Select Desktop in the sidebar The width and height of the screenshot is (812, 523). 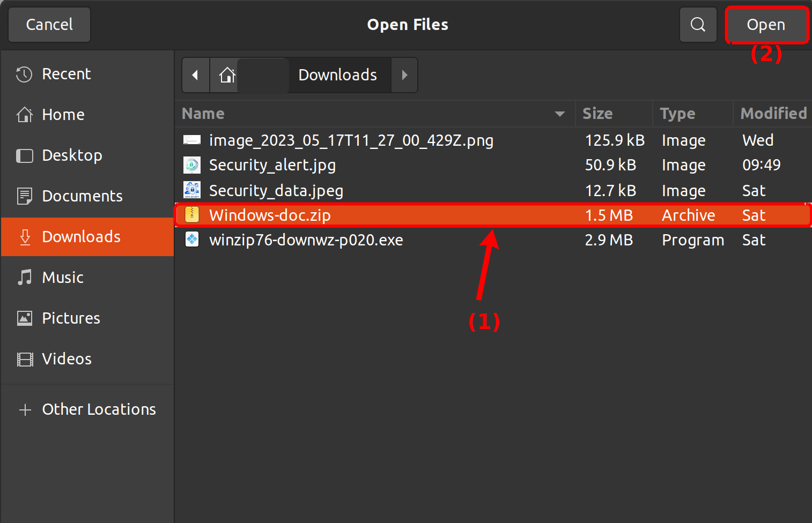[x=71, y=155]
